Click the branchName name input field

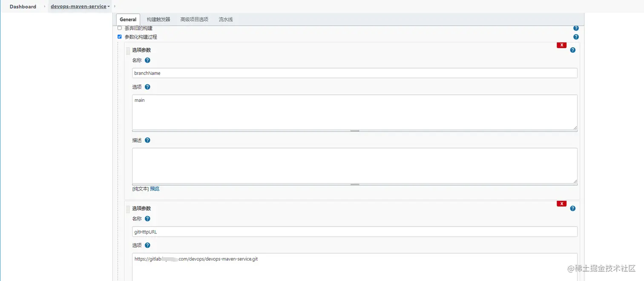pyautogui.click(x=355, y=73)
